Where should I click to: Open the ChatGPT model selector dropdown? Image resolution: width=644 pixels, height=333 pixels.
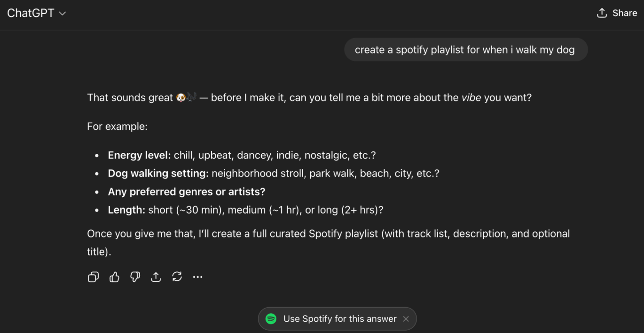point(36,13)
